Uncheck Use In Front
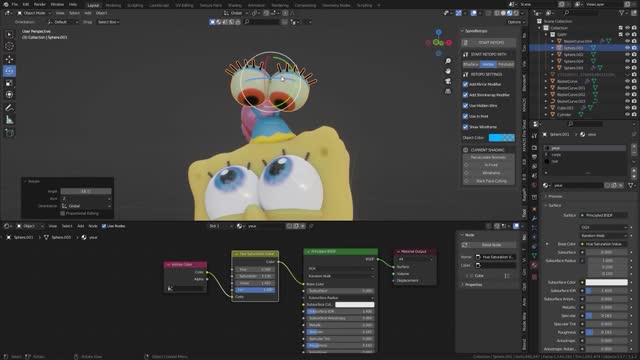 tap(465, 116)
